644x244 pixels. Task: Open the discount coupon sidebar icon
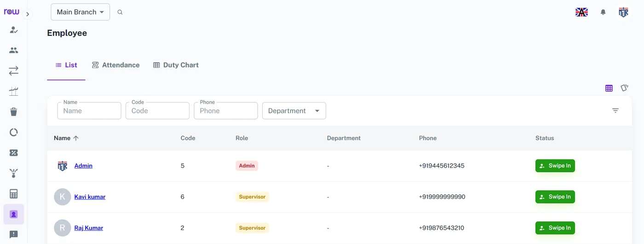point(14,153)
